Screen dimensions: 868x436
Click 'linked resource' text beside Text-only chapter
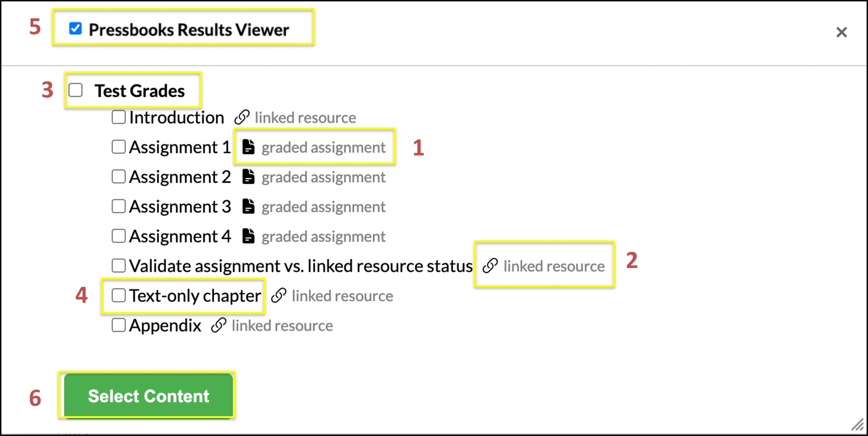point(342,296)
